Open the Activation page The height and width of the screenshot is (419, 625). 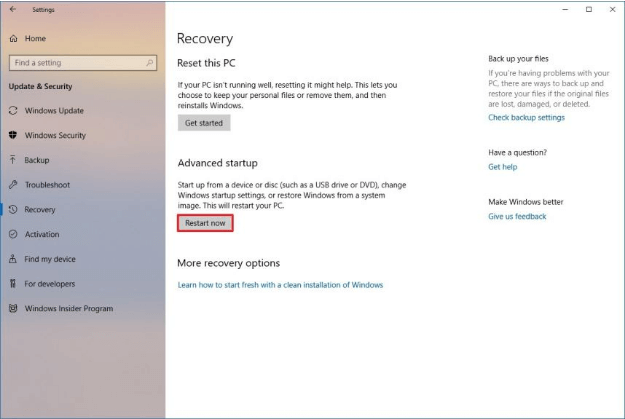pos(41,234)
